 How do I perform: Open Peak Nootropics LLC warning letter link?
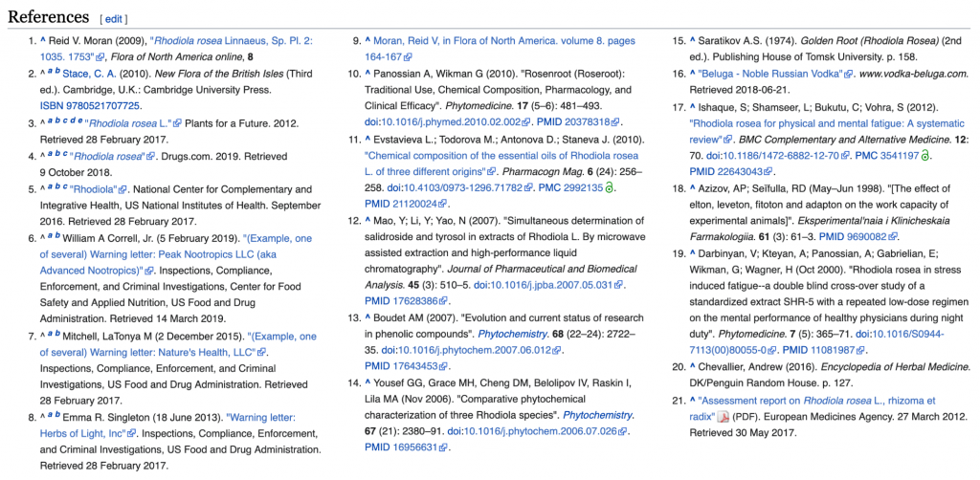(x=176, y=254)
